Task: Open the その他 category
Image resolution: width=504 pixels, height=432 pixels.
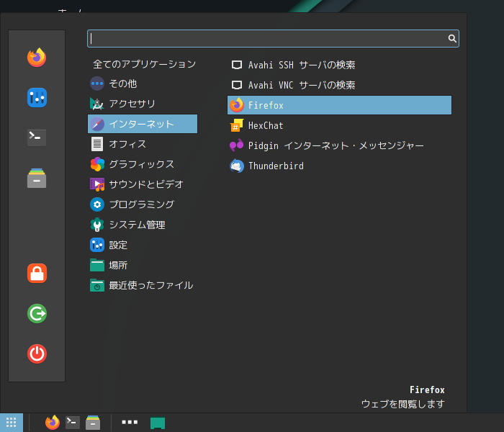Action: (143, 84)
